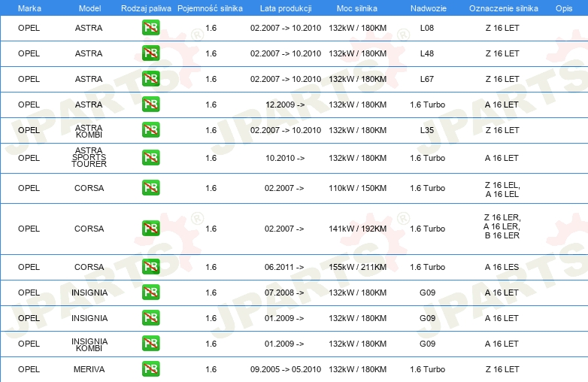Click the MERIVA model cell
The width and height of the screenshot is (588, 382).
click(89, 369)
